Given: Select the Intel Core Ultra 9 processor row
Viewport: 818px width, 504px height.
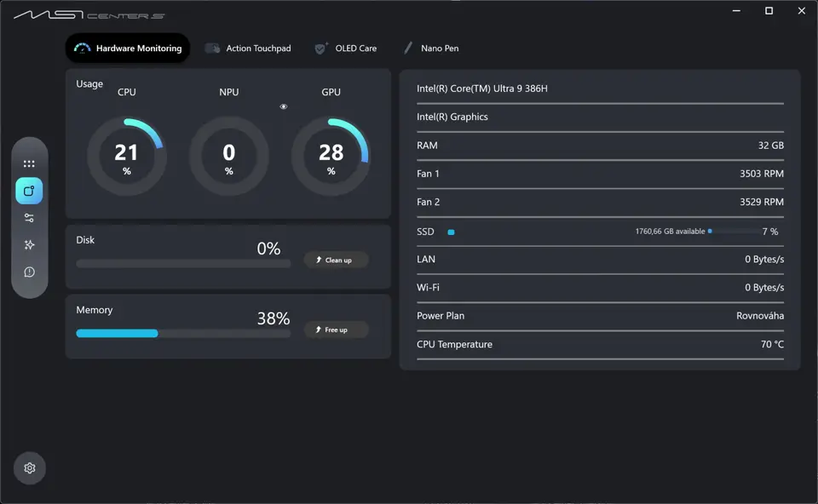Looking at the screenshot, I should point(600,88).
